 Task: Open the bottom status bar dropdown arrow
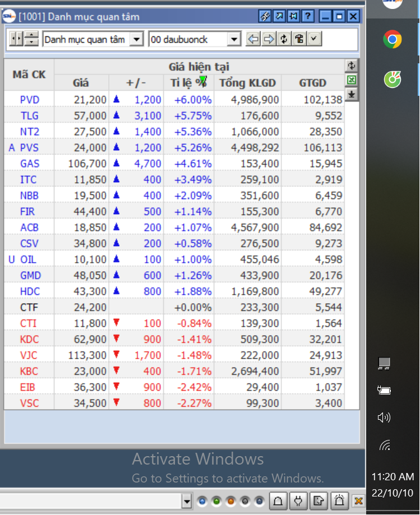(187, 501)
